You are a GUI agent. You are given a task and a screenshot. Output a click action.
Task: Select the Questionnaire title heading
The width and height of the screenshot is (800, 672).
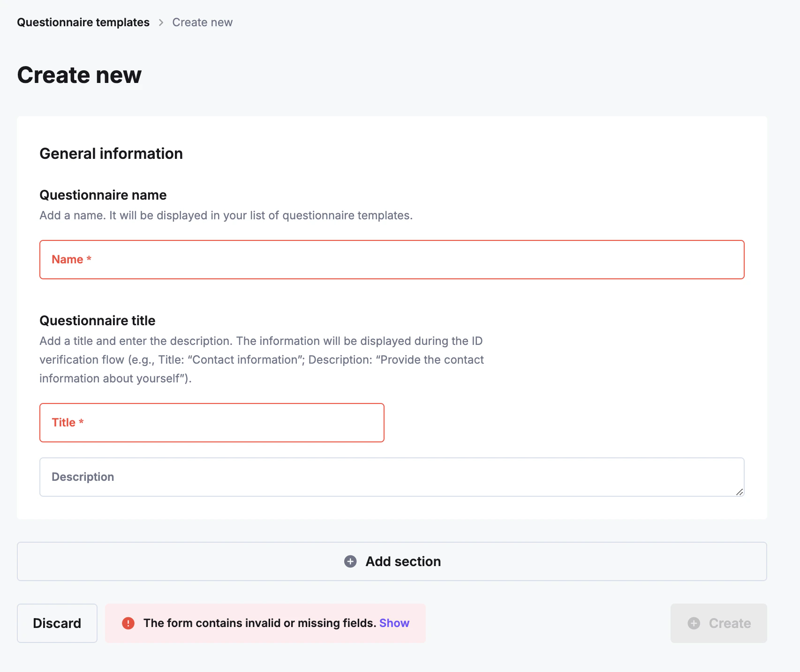click(98, 321)
